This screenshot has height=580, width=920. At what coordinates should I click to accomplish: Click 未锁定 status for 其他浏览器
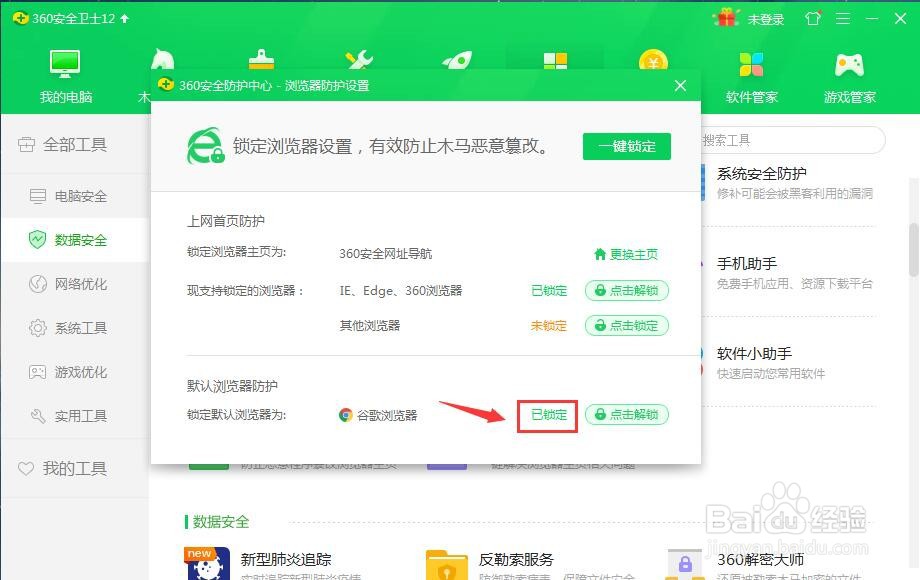(549, 325)
